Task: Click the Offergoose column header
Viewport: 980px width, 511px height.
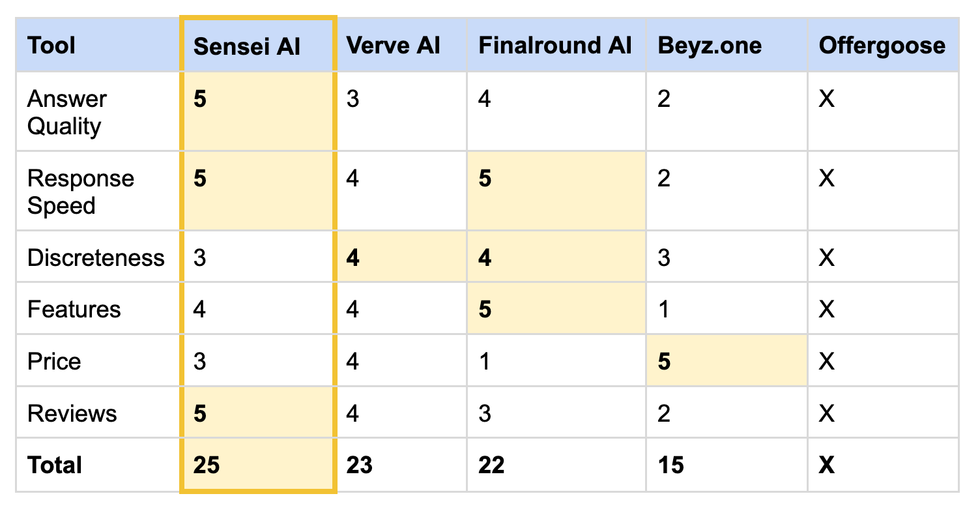Action: [x=882, y=46]
